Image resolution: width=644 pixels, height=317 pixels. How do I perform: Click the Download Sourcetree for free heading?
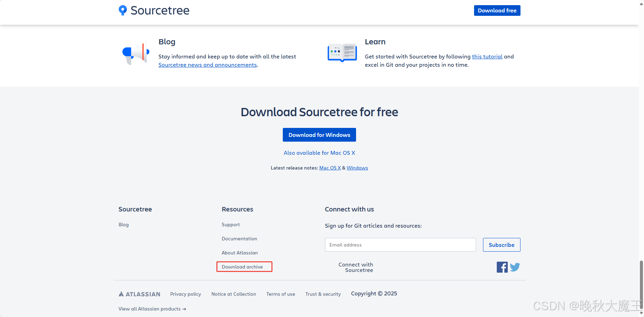(319, 112)
